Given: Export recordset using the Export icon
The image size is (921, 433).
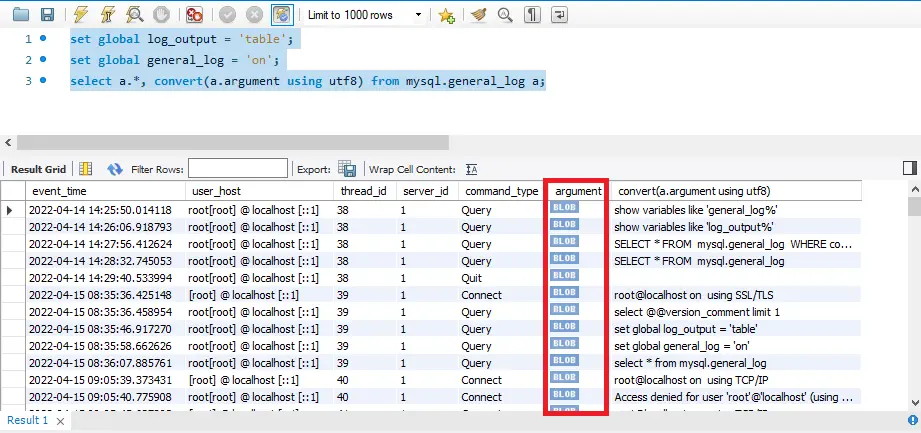Looking at the screenshot, I should pyautogui.click(x=347, y=169).
